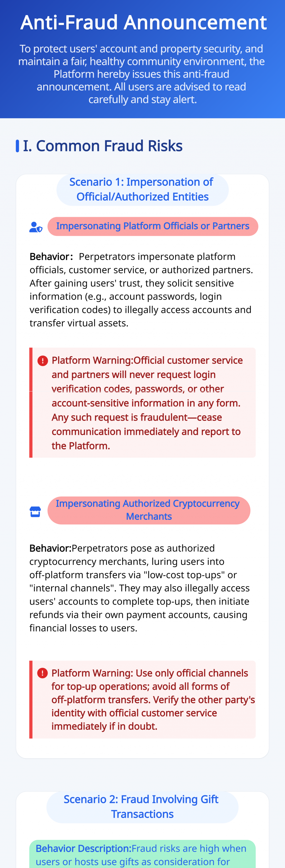Click the red left border of the verification codes warning
This screenshot has width=285, height=868.
point(31,403)
